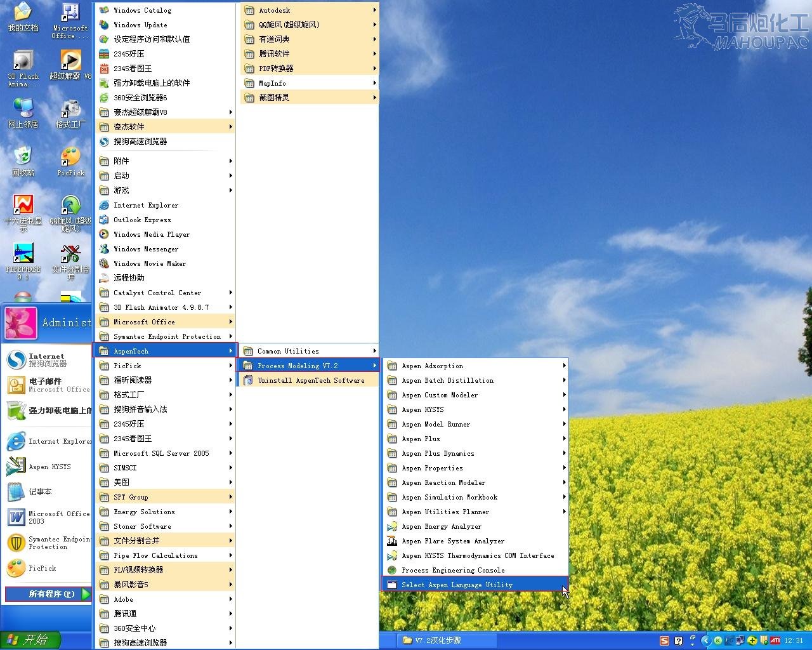Expand the Aspen Adsorption submenu
Image resolution: width=812 pixels, height=650 pixels.
(475, 366)
